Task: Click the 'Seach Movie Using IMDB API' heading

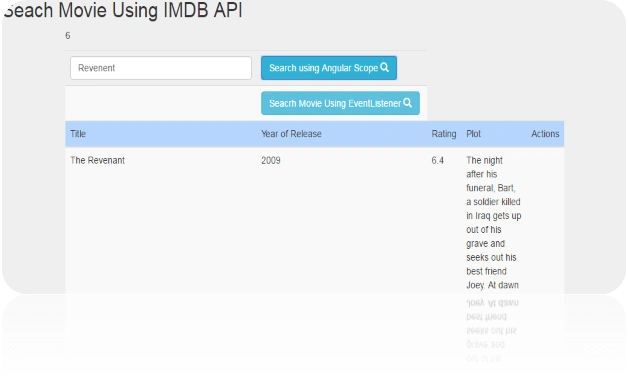Action: coord(123,10)
